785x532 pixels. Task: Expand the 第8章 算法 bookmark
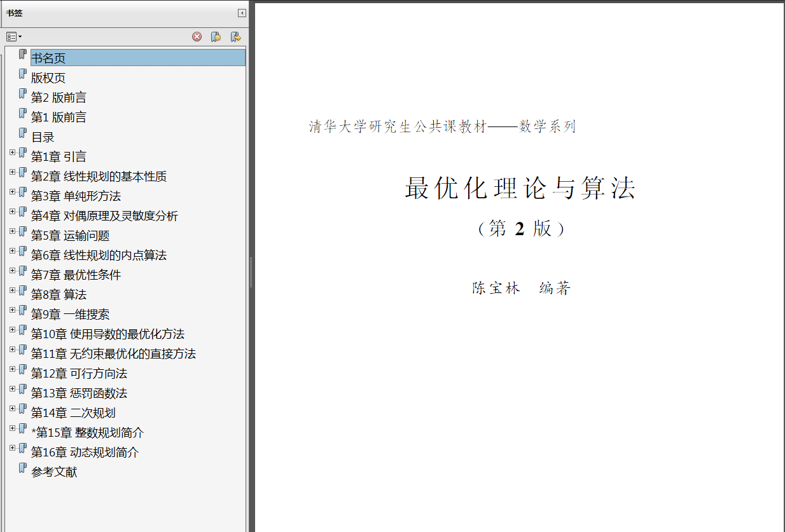coord(12,290)
